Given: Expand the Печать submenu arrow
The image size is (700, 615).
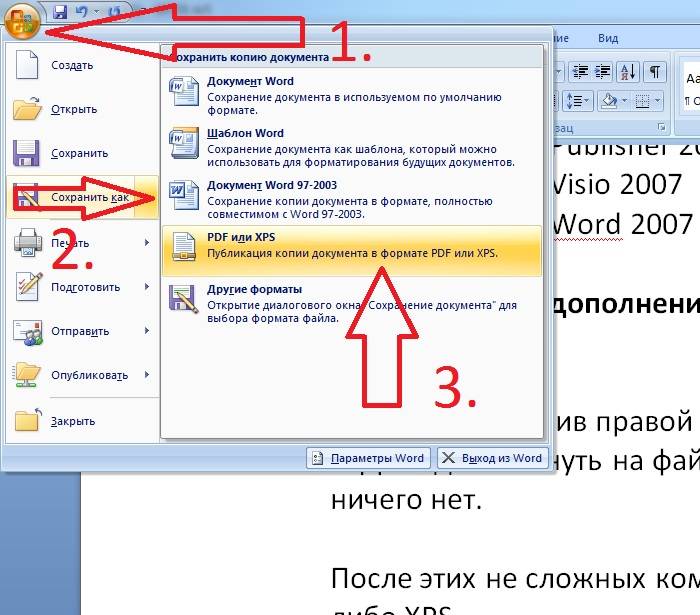Looking at the screenshot, I should 147,243.
